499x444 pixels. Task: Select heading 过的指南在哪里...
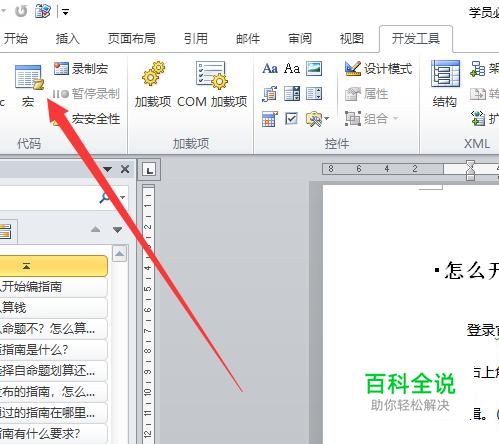[53, 413]
